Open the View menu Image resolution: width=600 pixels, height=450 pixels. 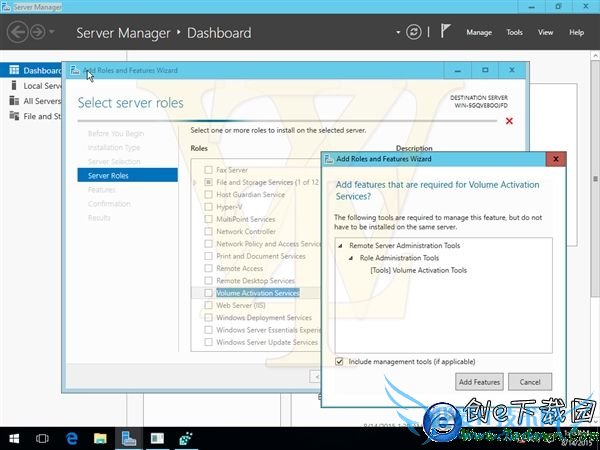pyautogui.click(x=545, y=33)
